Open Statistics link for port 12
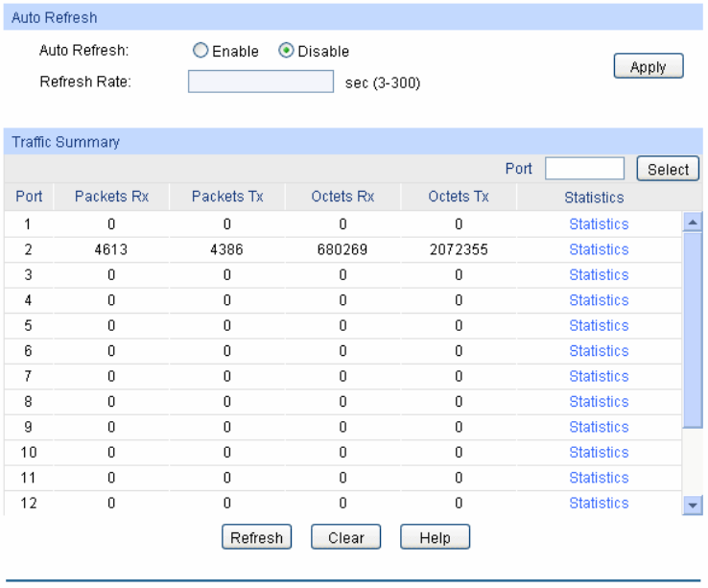Screen dimensions: 708x588 pyautogui.click(x=599, y=503)
